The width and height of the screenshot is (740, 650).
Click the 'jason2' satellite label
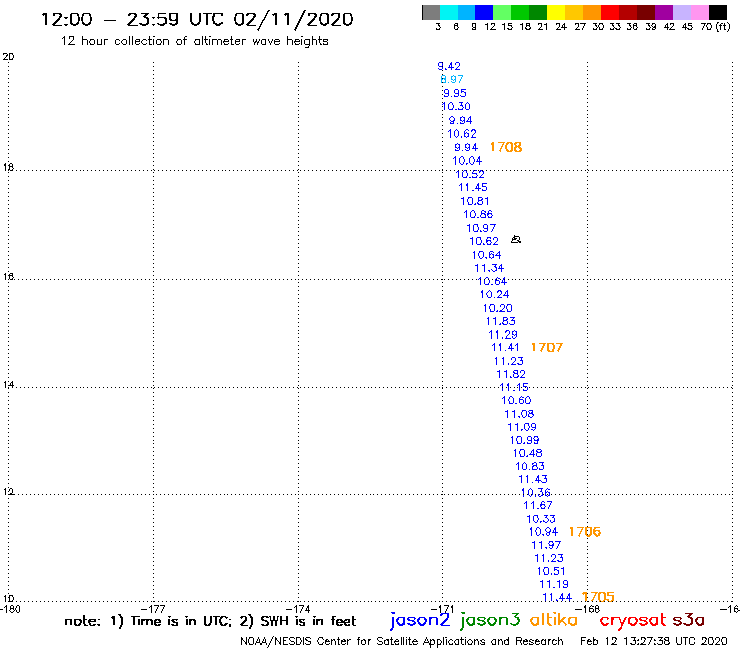click(x=420, y=620)
